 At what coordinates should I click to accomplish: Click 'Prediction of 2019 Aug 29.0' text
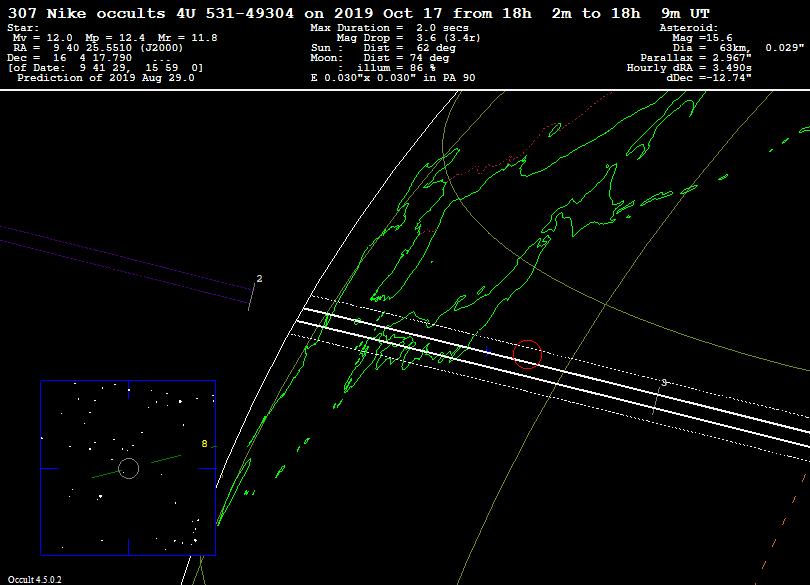point(106,78)
